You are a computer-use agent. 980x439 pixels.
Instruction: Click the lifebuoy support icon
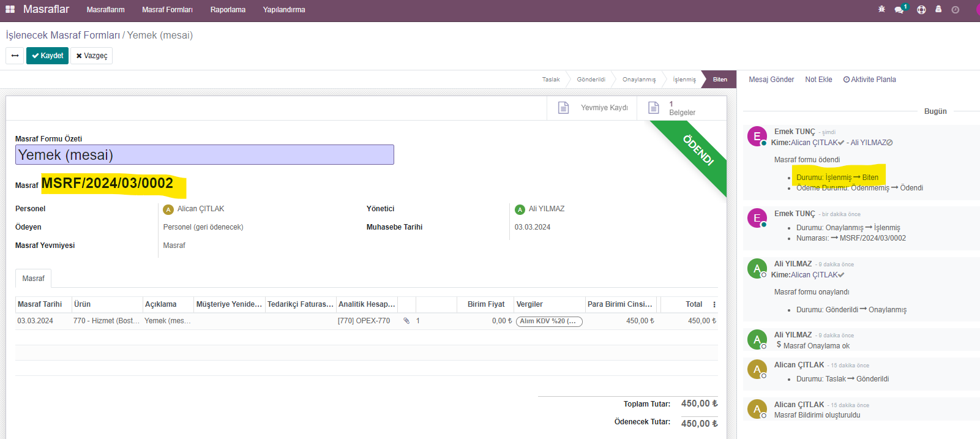pyautogui.click(x=921, y=10)
